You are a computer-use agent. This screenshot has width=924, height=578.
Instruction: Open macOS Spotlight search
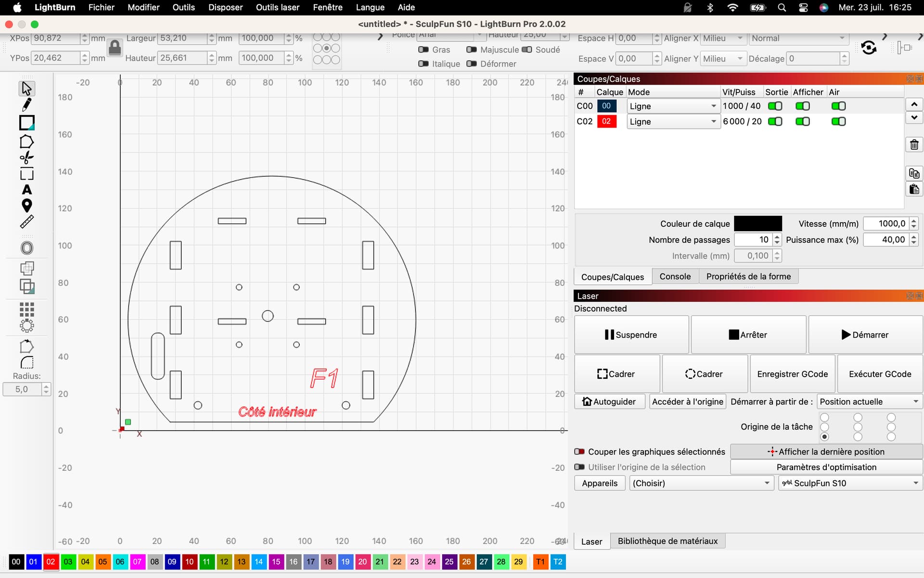(782, 7)
